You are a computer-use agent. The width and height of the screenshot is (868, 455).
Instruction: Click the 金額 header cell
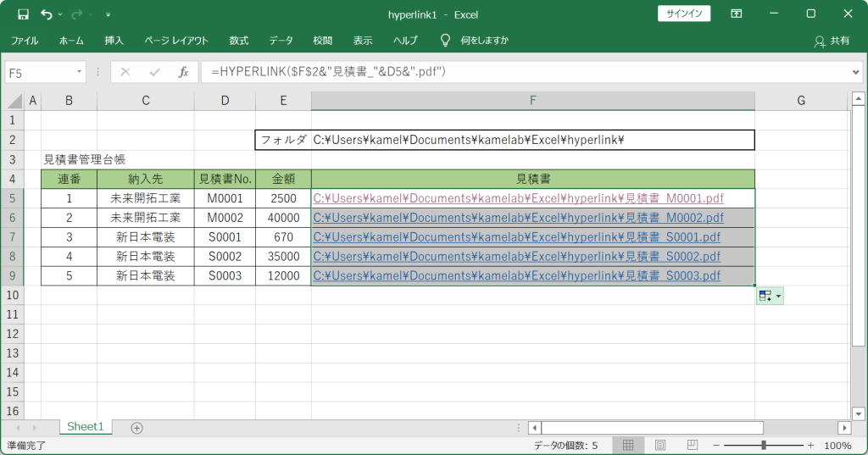pos(283,179)
